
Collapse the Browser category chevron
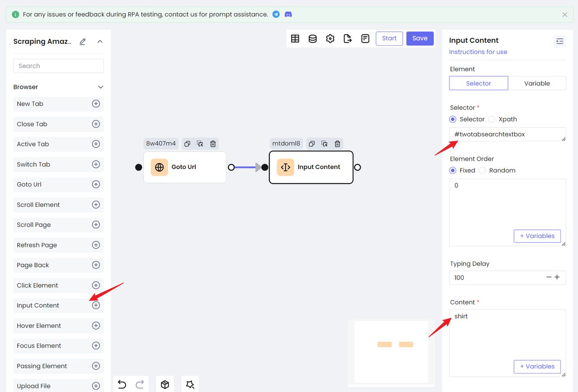coord(101,87)
